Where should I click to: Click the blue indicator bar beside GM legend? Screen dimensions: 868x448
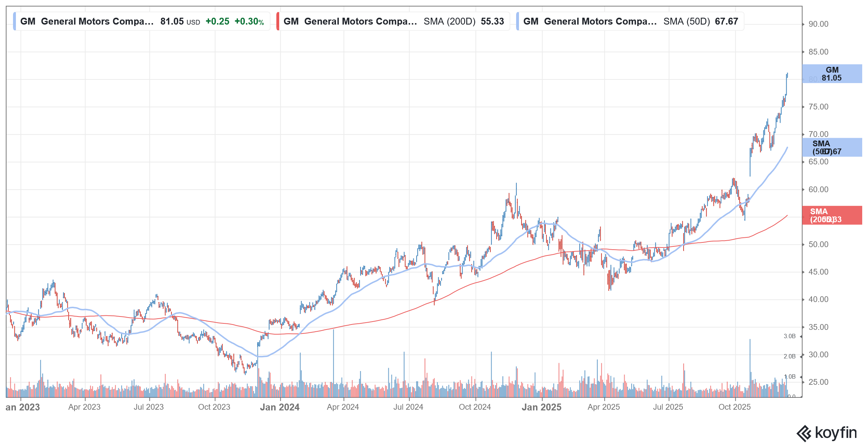[x=14, y=21]
